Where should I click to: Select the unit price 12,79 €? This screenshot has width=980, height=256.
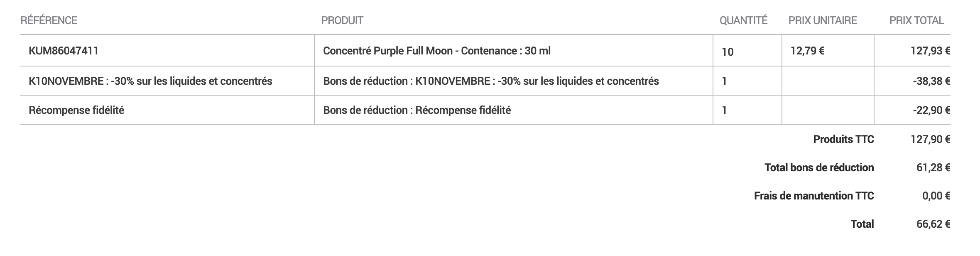pyautogui.click(x=807, y=51)
